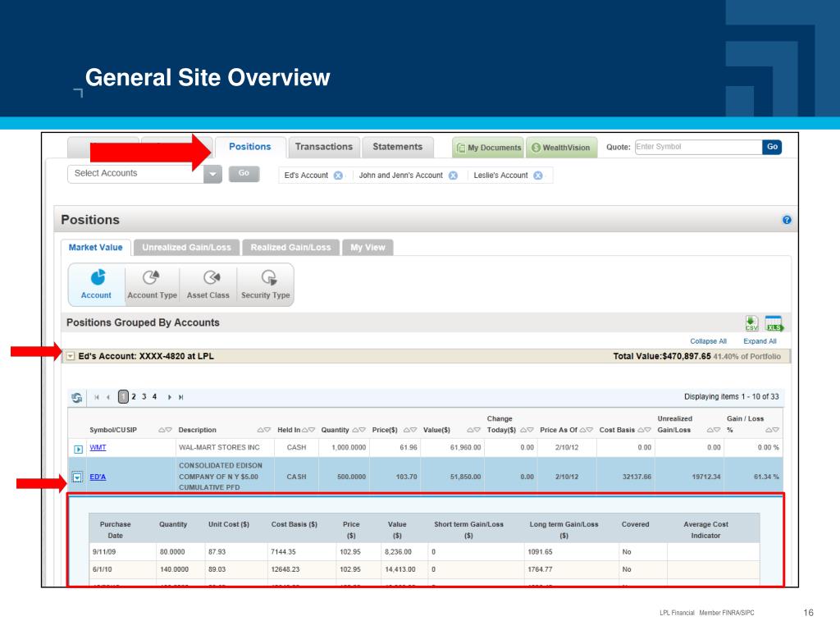Go to next page of positions
840x630 pixels.
(x=169, y=398)
